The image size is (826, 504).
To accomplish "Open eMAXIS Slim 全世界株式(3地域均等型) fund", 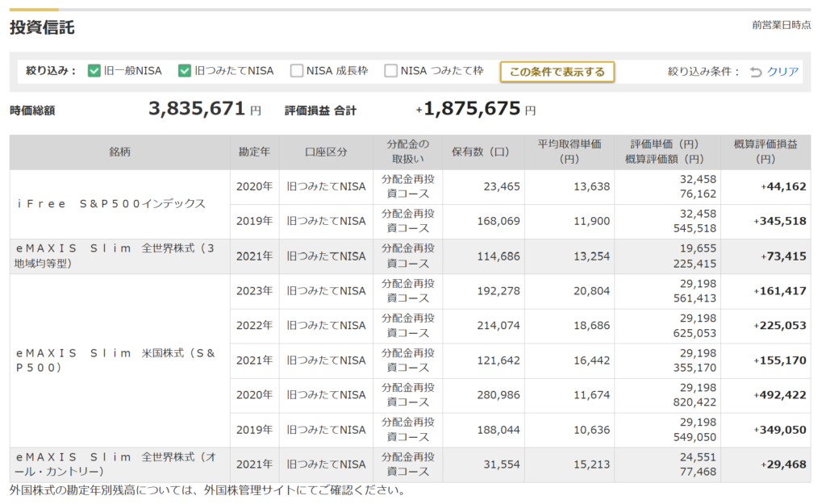I will (113, 256).
